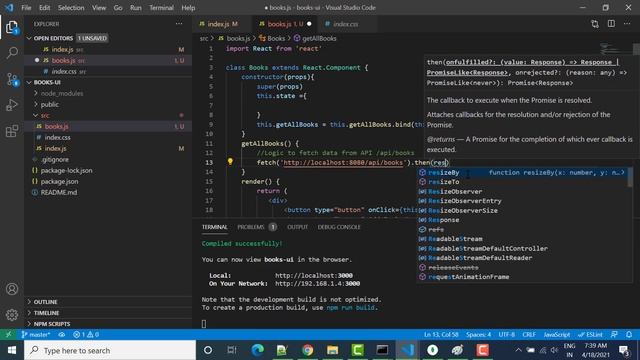Open the Selection menu
The image size is (640, 360).
(x=71, y=8)
